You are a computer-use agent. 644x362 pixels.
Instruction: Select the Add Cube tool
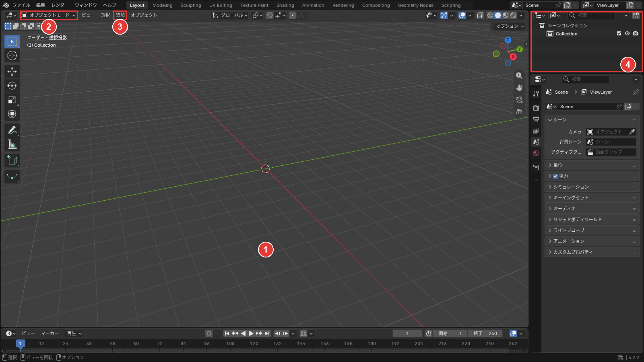[12, 160]
